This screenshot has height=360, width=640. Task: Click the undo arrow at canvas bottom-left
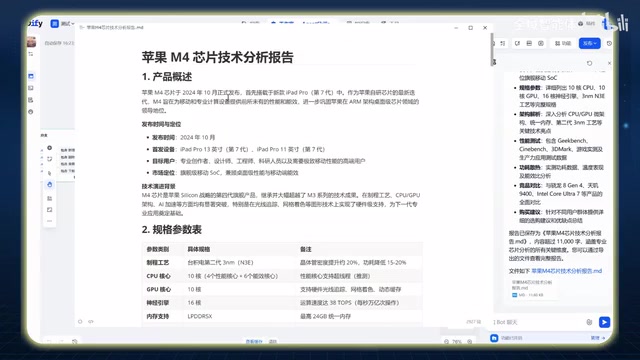tap(49, 342)
